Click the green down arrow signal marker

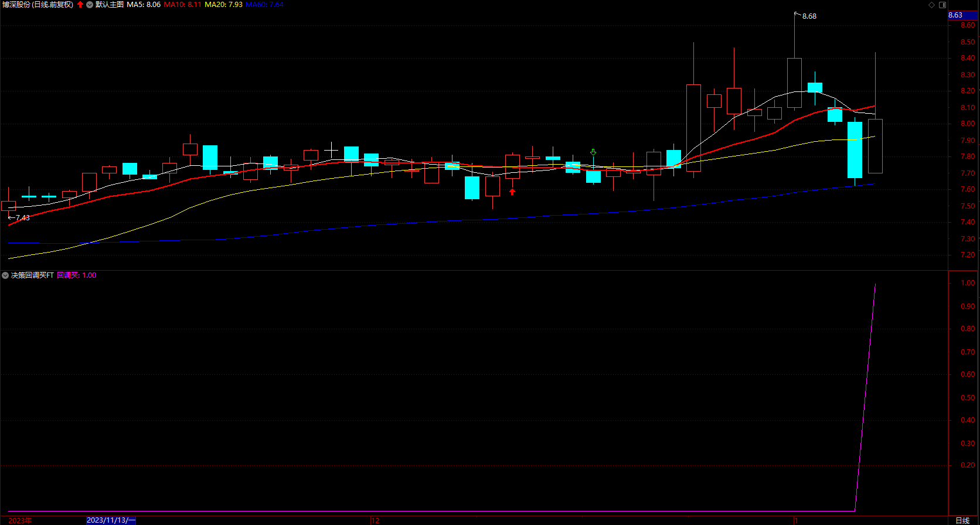tap(593, 152)
